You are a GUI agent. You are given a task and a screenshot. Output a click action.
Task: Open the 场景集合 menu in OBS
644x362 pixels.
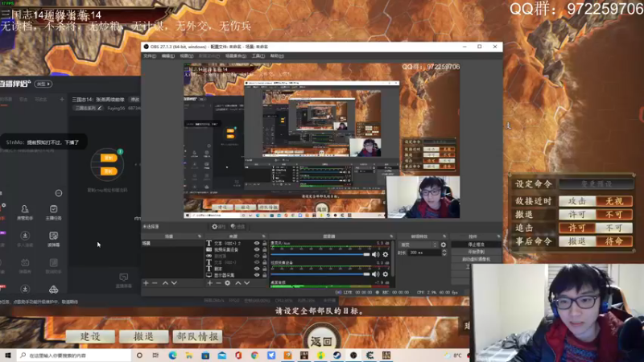[236, 56]
